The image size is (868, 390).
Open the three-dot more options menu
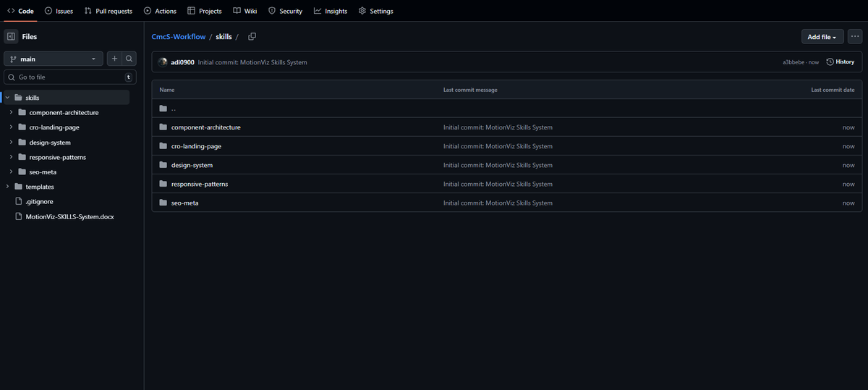point(855,36)
